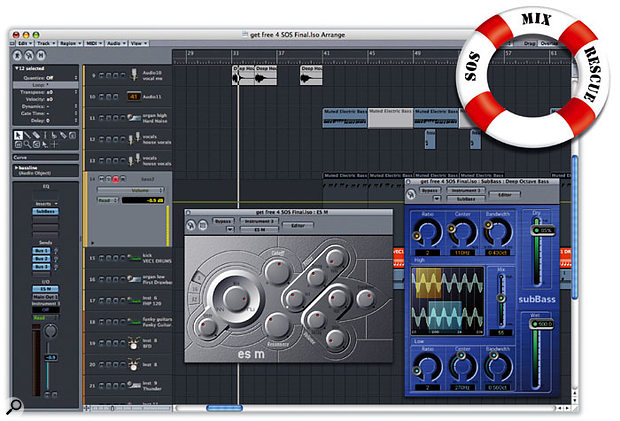Mute track 16 organ low
The height and width of the screenshot is (421, 620).
pyautogui.click(x=101, y=279)
